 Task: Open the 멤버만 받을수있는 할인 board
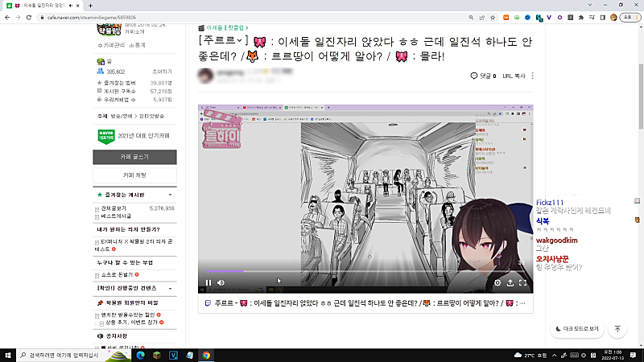click(x=128, y=315)
